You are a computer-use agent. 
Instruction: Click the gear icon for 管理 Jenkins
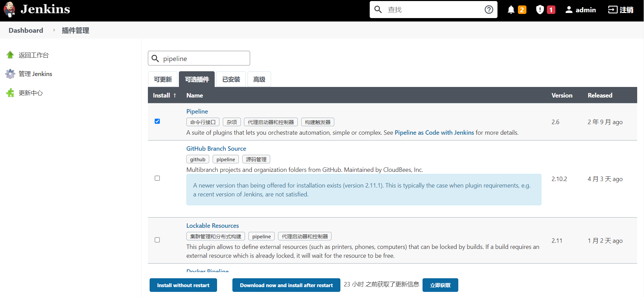tap(10, 74)
